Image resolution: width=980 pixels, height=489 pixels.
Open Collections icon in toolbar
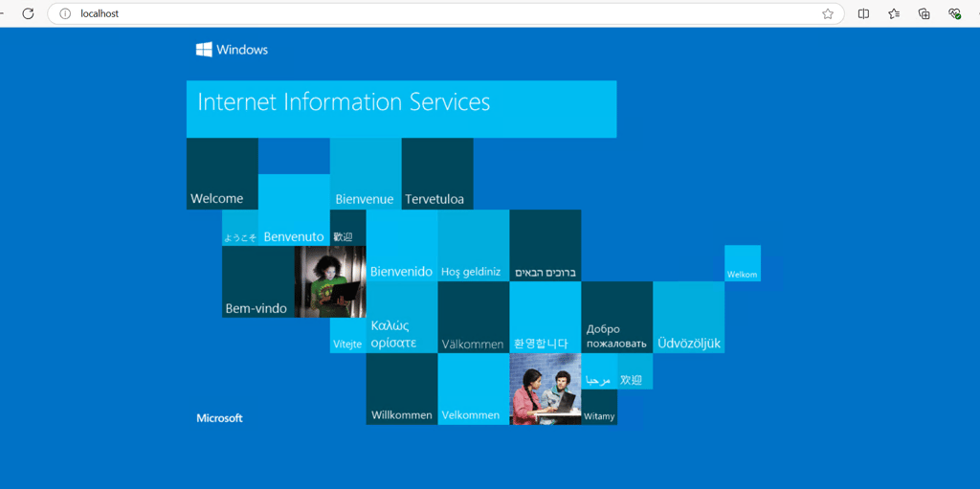click(x=924, y=13)
